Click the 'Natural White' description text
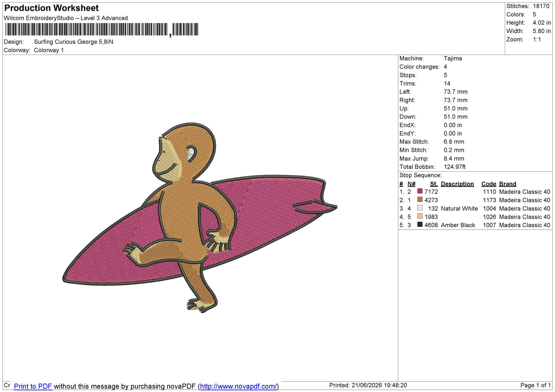 click(459, 208)
